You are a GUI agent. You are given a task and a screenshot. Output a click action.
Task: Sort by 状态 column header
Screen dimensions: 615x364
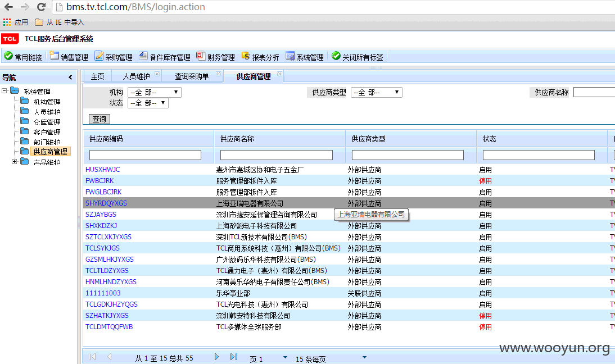pos(542,139)
